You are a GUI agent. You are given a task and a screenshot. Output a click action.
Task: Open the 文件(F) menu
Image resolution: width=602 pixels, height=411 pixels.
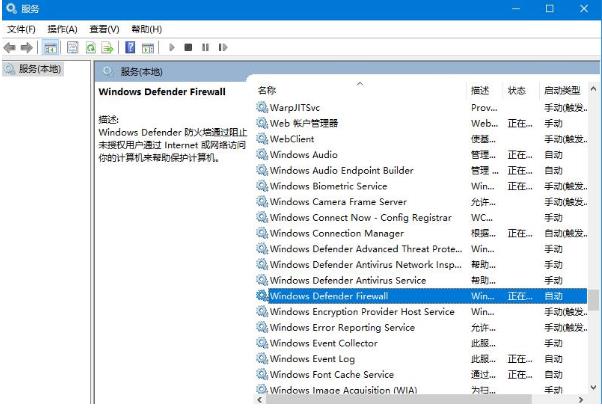pos(21,29)
